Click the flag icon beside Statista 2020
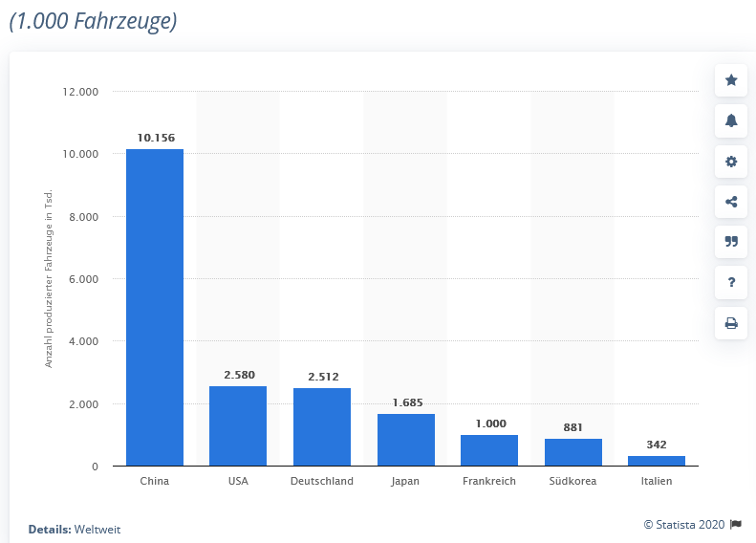The image size is (756, 543). [736, 524]
